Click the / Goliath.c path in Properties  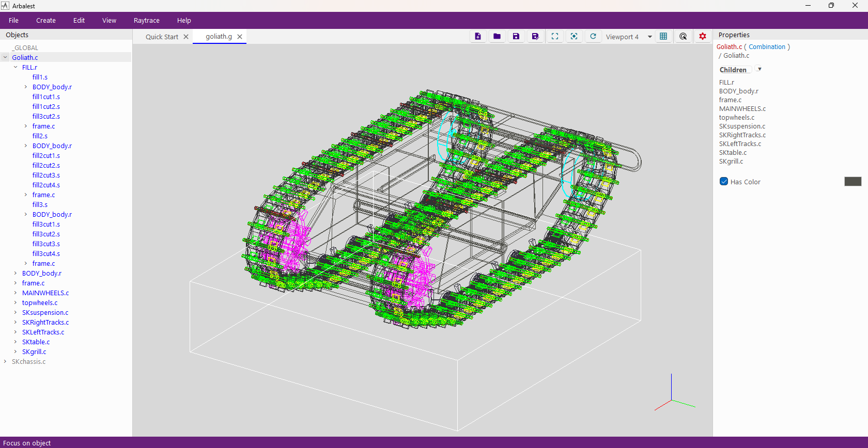pyautogui.click(x=734, y=55)
